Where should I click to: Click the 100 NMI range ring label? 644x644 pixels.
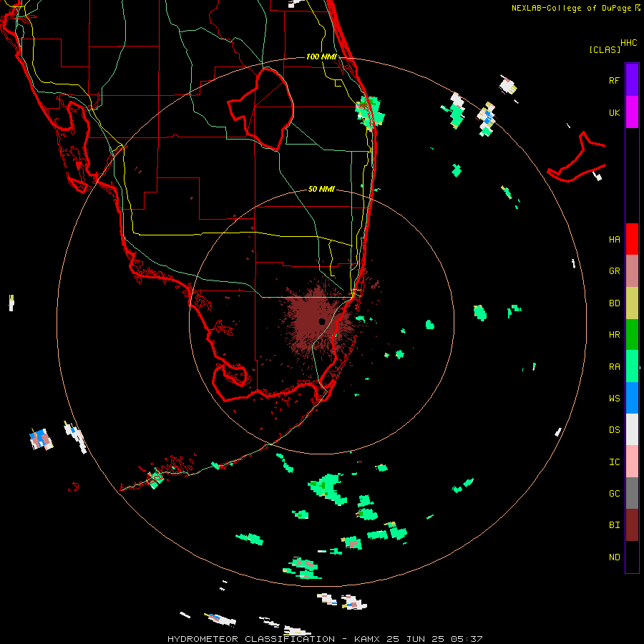[321, 57]
